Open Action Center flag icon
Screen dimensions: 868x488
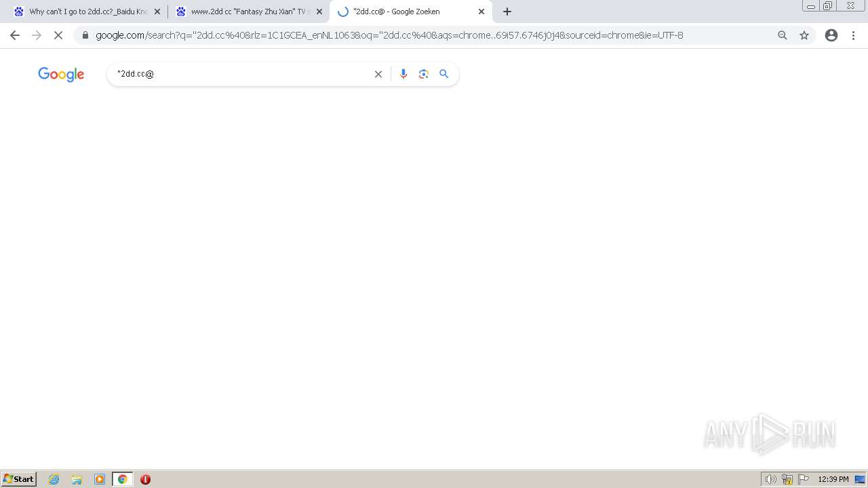coord(804,479)
